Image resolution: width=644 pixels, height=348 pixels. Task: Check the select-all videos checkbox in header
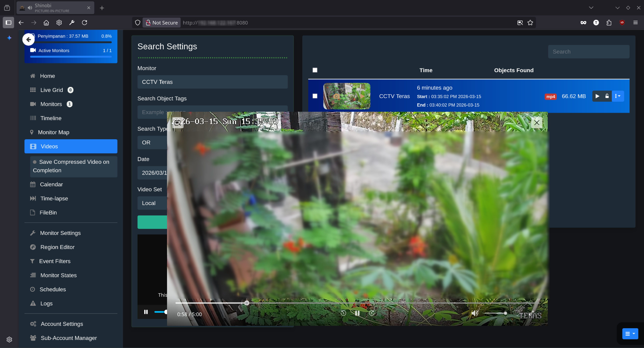315,70
